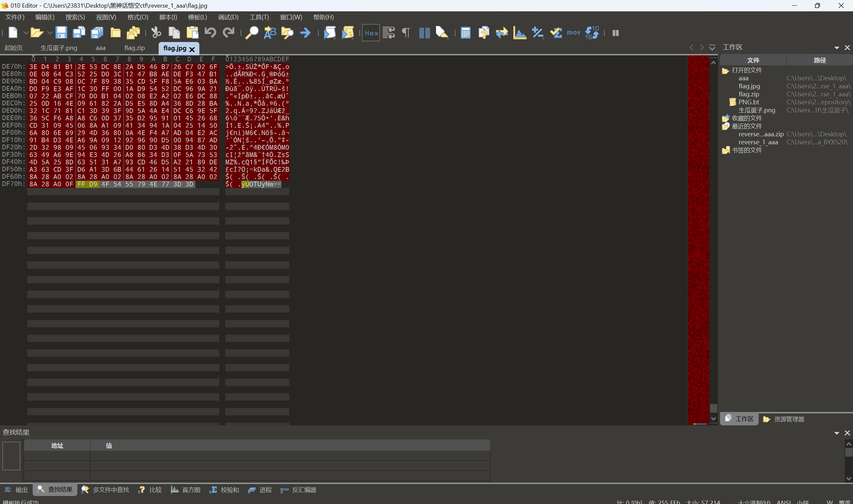Viewport: 853px width, 504px height.
Task: Open the Convert tool with double arrows
Action: tap(502, 33)
